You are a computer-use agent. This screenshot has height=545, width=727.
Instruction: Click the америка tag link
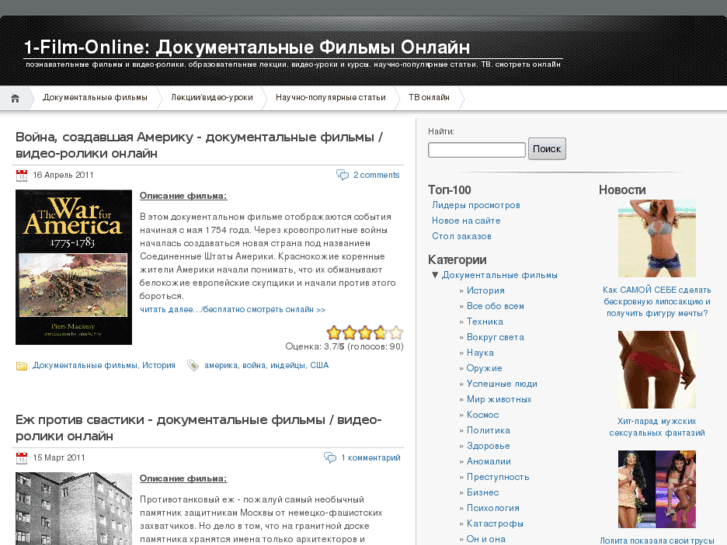(221, 365)
